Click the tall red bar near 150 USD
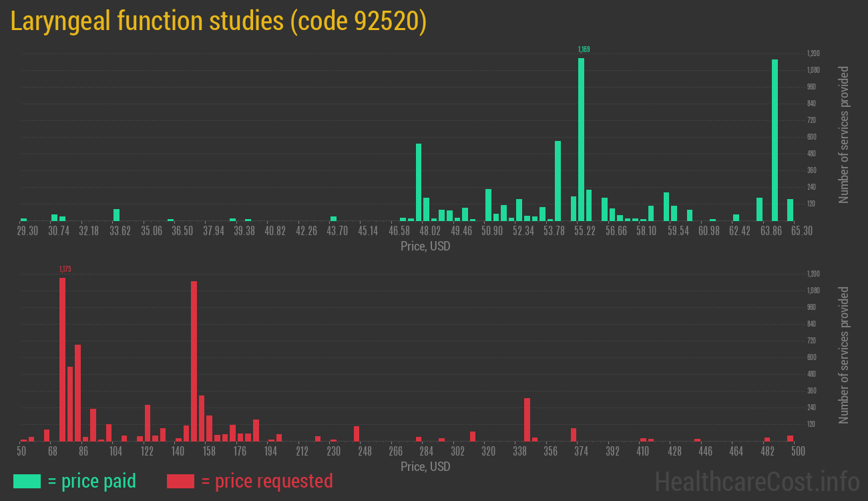868x501 pixels. (x=194, y=361)
